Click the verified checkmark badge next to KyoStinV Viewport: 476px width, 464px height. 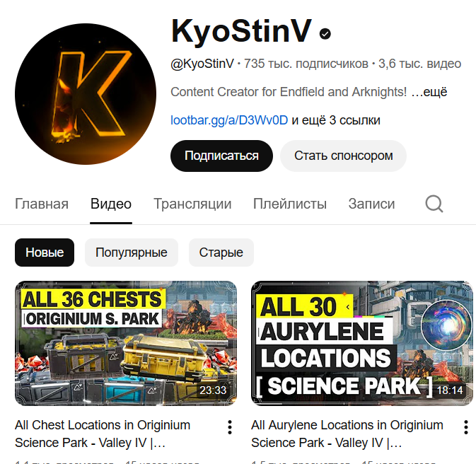325,34
